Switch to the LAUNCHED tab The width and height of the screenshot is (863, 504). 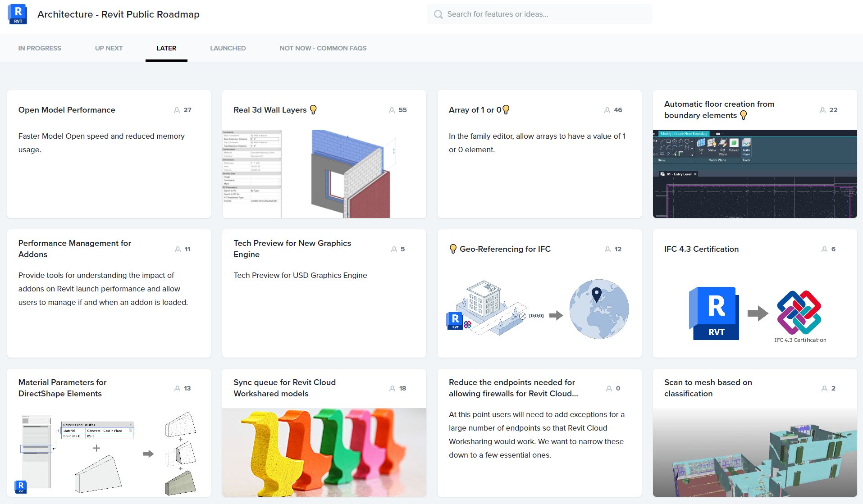[x=228, y=48]
